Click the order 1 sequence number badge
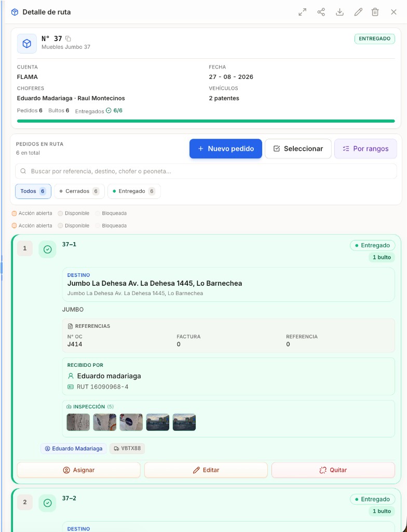The width and height of the screenshot is (407, 532). point(25,248)
